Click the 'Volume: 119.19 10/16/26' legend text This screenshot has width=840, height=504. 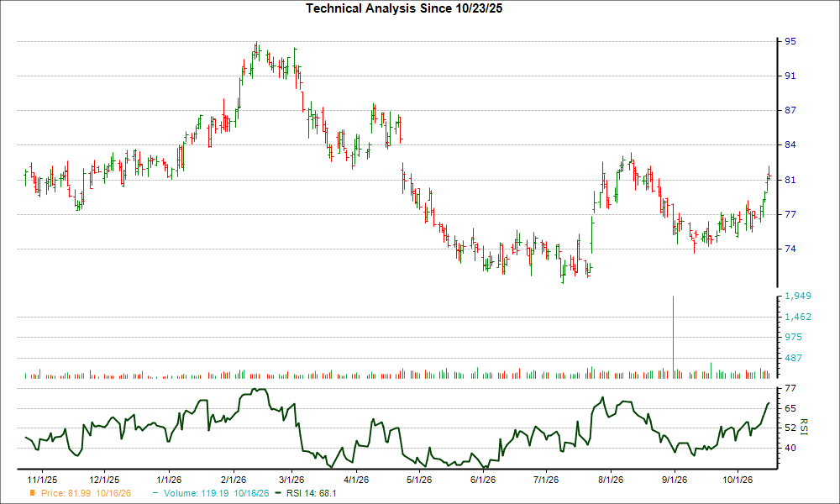point(217,493)
